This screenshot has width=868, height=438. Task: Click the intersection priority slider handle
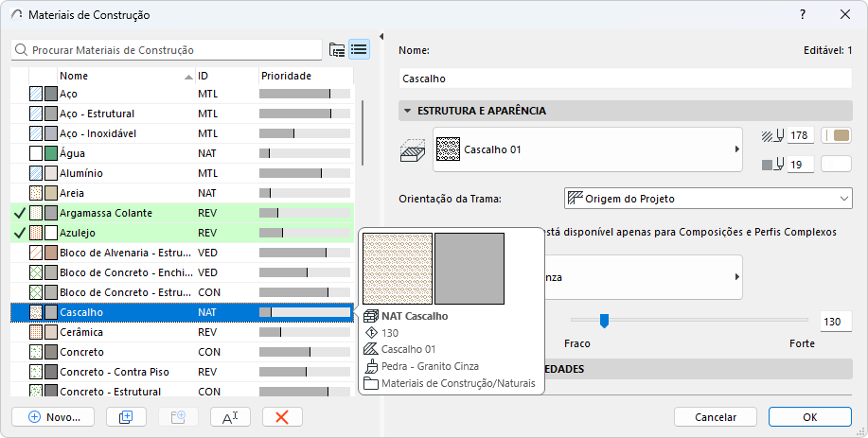coord(605,321)
